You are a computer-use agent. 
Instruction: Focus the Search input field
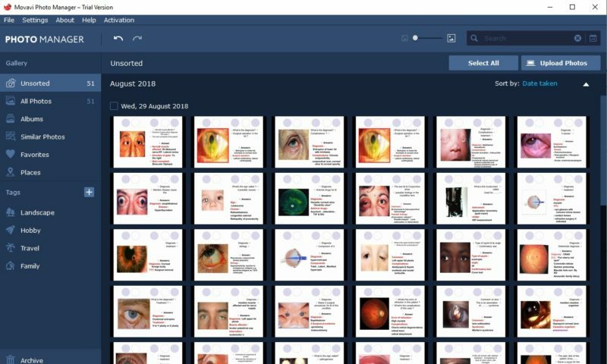[527, 38]
